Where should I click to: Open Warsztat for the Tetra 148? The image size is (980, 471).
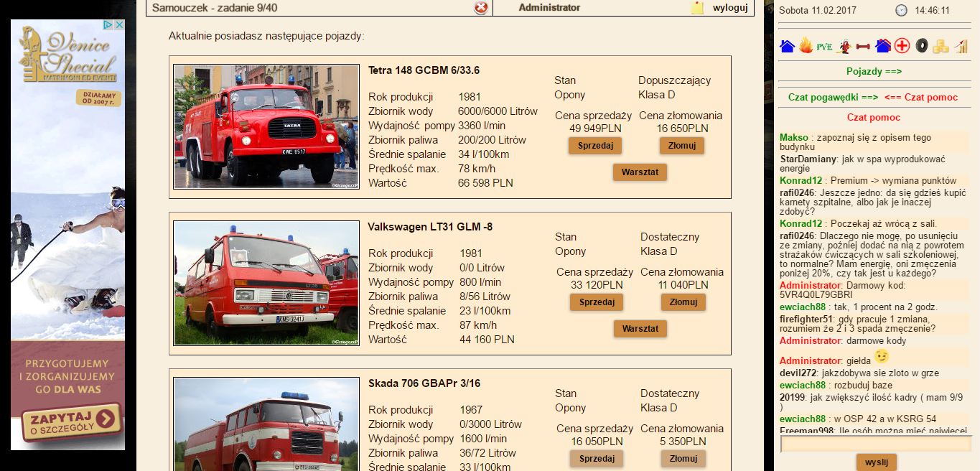click(640, 172)
